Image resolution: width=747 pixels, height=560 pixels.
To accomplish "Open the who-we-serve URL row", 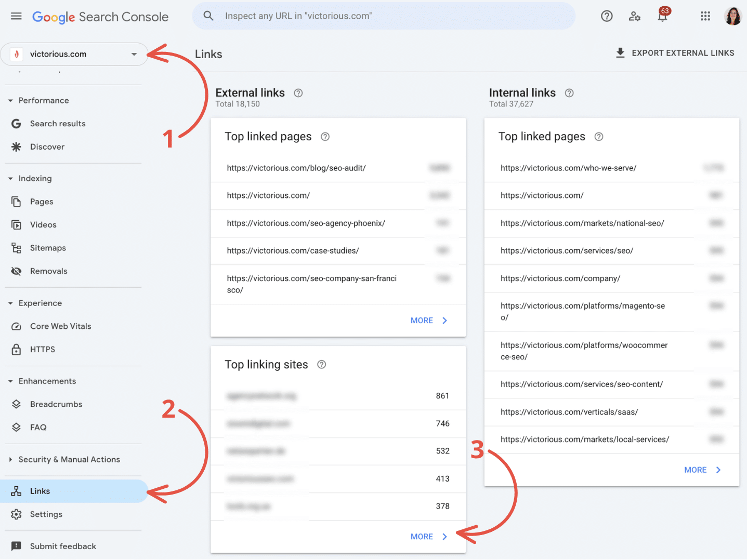I will tap(612, 168).
